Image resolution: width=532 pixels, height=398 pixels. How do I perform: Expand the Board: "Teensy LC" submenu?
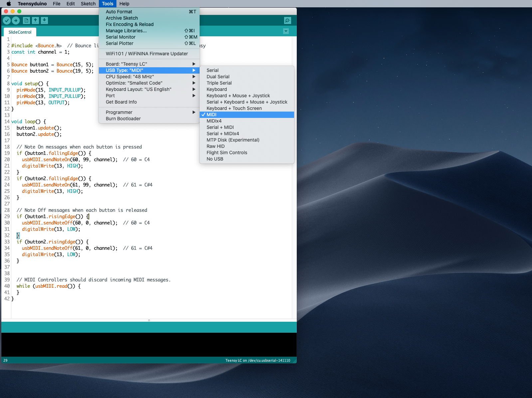click(x=149, y=64)
